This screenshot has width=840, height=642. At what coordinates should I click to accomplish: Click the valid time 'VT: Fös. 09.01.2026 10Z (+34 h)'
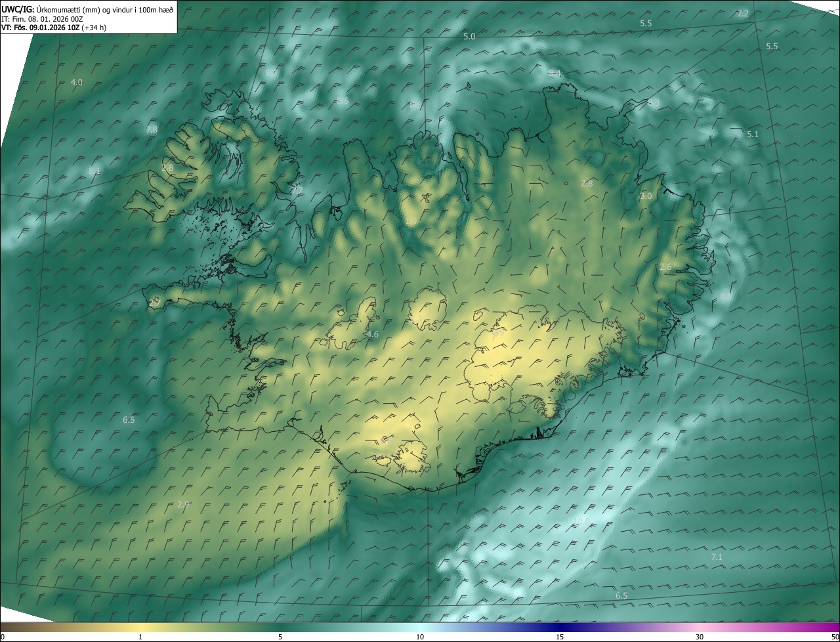54,28
